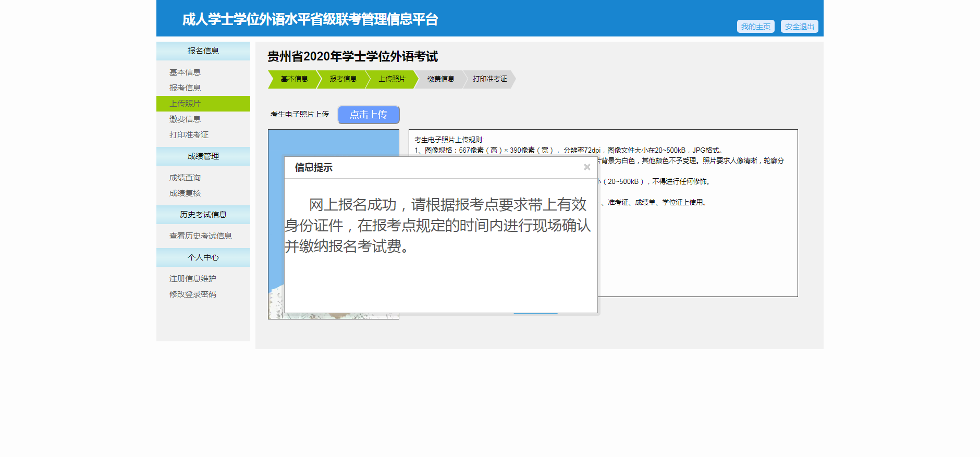Open 修改登录密码 in the sidebar
980x457 pixels.
click(x=193, y=294)
